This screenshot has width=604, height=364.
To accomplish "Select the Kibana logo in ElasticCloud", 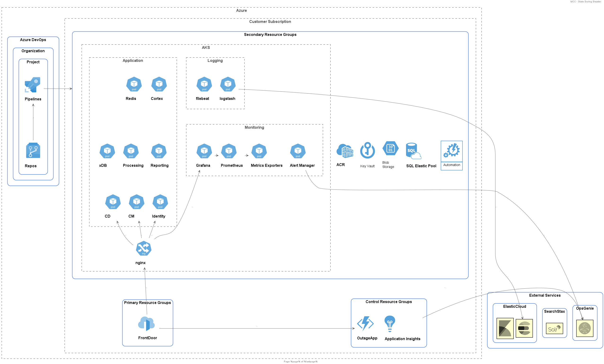I will 505,329.
